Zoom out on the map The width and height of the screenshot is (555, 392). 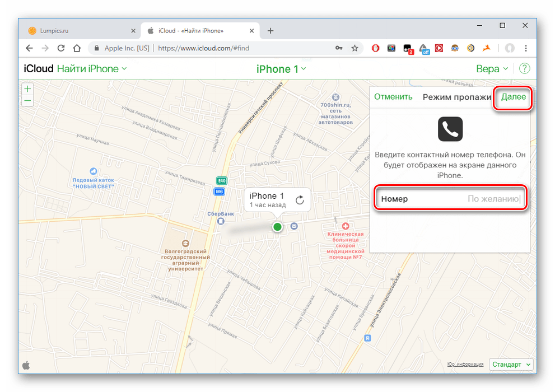[x=27, y=101]
